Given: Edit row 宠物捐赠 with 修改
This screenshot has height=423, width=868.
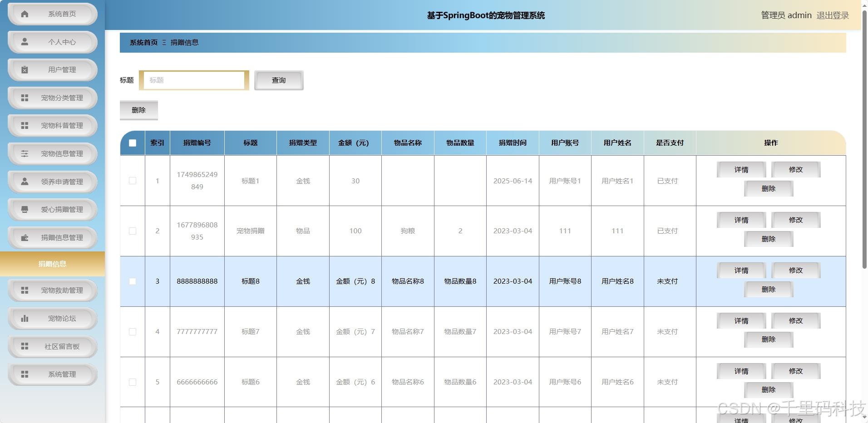Looking at the screenshot, I should click(x=796, y=220).
